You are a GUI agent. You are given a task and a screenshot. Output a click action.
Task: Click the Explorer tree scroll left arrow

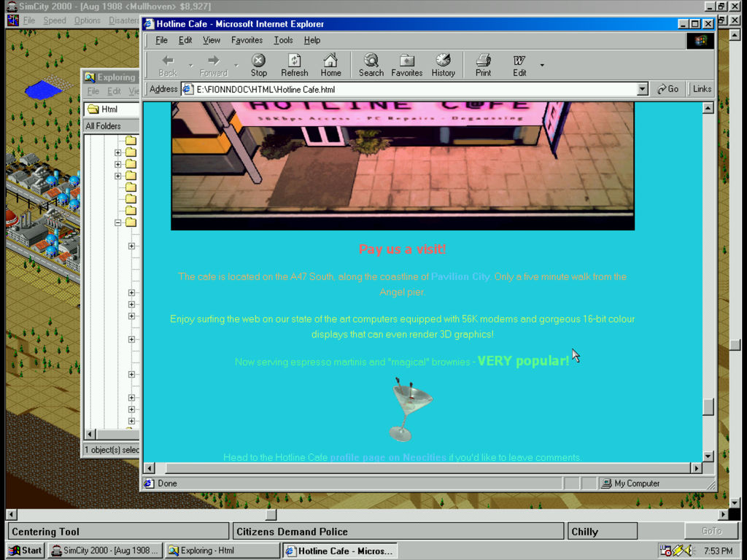90,434
